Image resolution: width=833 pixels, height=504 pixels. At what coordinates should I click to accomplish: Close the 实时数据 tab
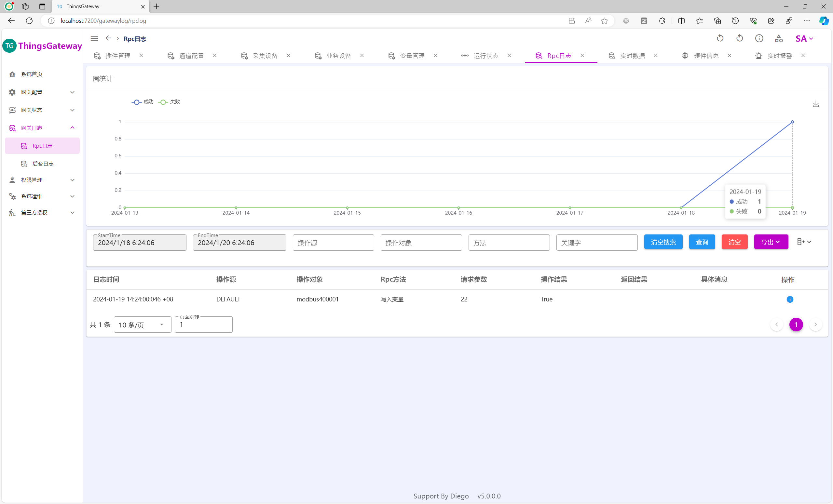pos(656,56)
